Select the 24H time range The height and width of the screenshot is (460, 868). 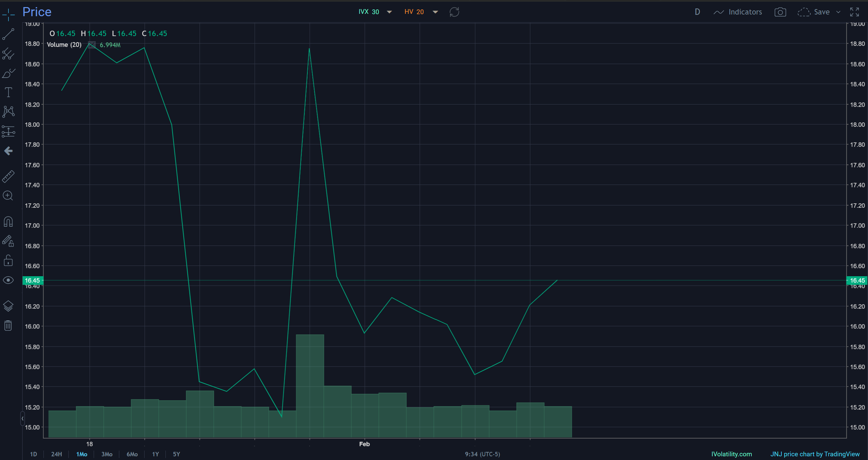56,454
